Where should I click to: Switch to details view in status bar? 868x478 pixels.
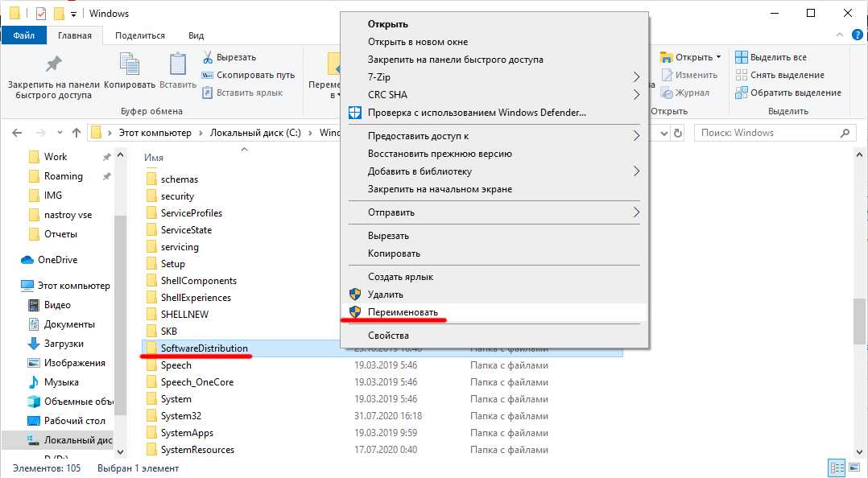point(837,468)
